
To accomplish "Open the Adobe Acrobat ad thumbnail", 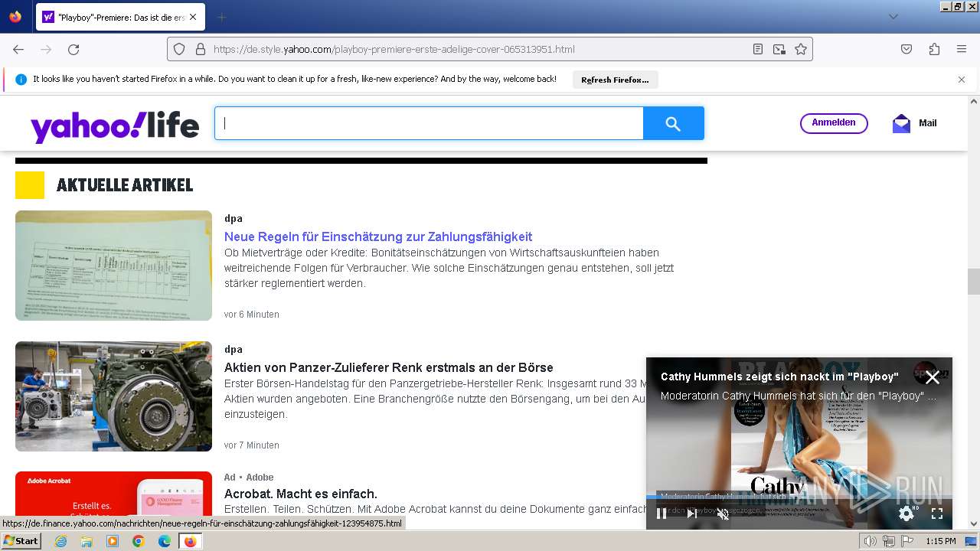I will tap(113, 495).
